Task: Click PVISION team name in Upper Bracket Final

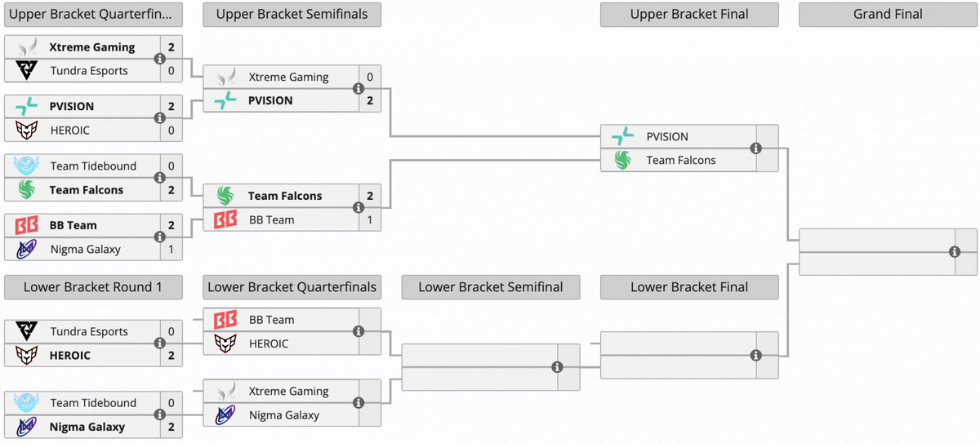Action: [667, 136]
